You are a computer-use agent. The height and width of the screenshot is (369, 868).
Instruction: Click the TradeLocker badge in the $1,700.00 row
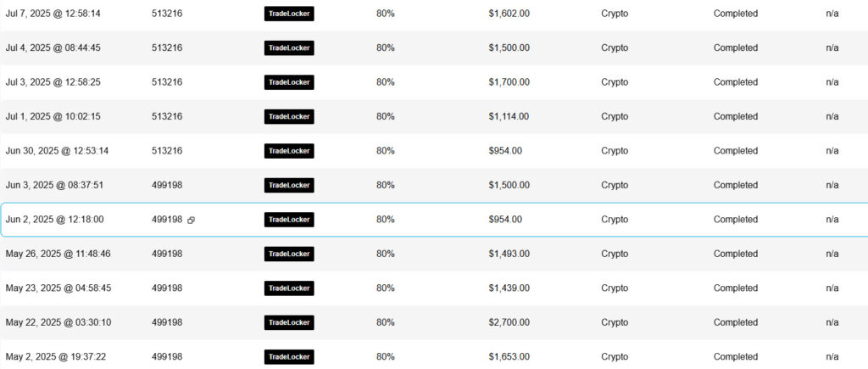(x=289, y=82)
